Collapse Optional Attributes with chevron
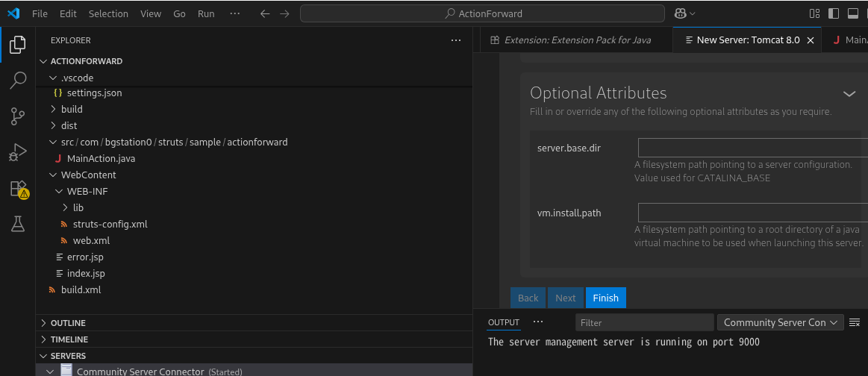 pyautogui.click(x=849, y=94)
